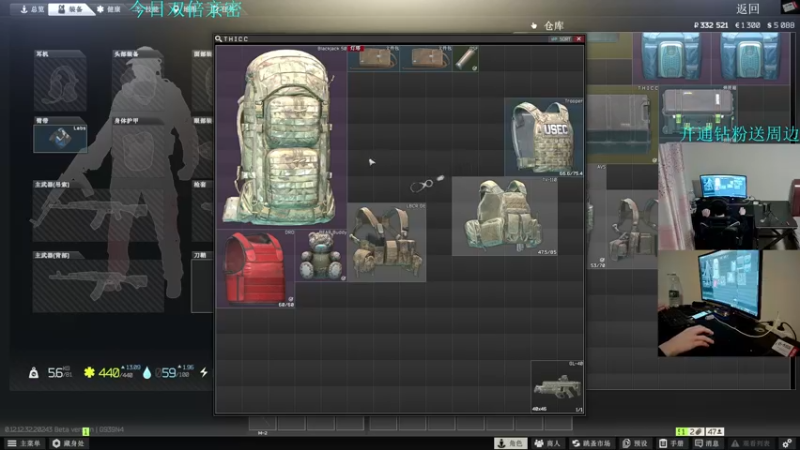Click the dollar balance 5088
This screenshot has width=800, height=450.
click(781, 25)
